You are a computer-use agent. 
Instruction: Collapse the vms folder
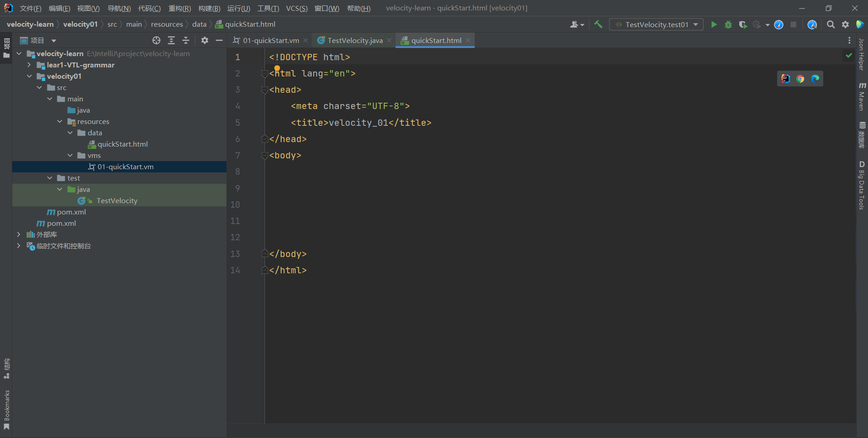[70, 155]
